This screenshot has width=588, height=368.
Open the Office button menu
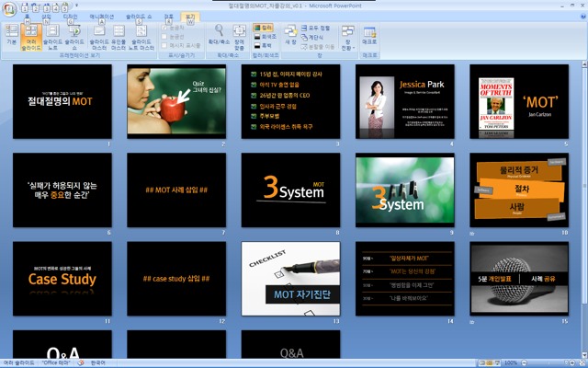9,9
